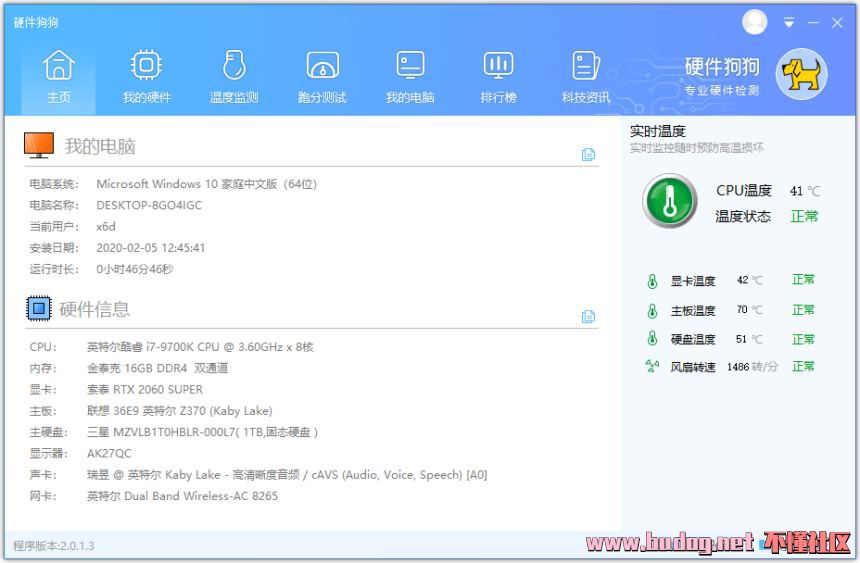Select uptime value 0小时46分46秒

[135, 269]
